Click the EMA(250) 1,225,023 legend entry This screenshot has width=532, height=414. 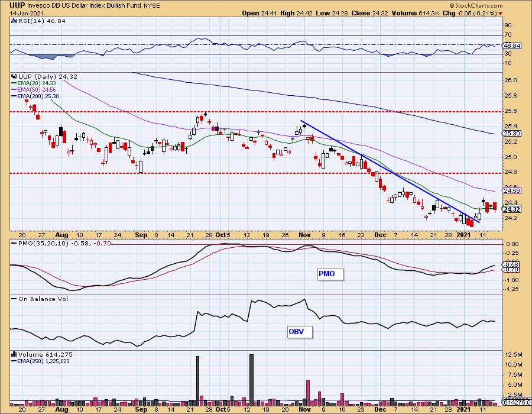pyautogui.click(x=40, y=361)
